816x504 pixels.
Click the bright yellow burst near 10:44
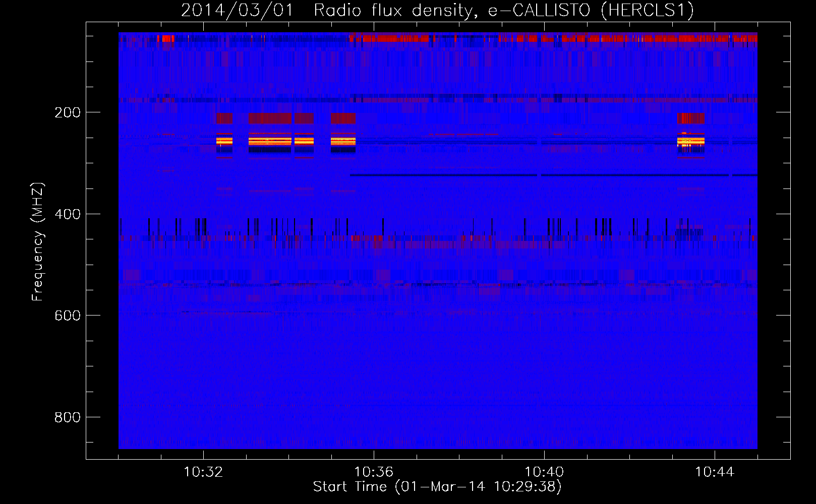691,141
